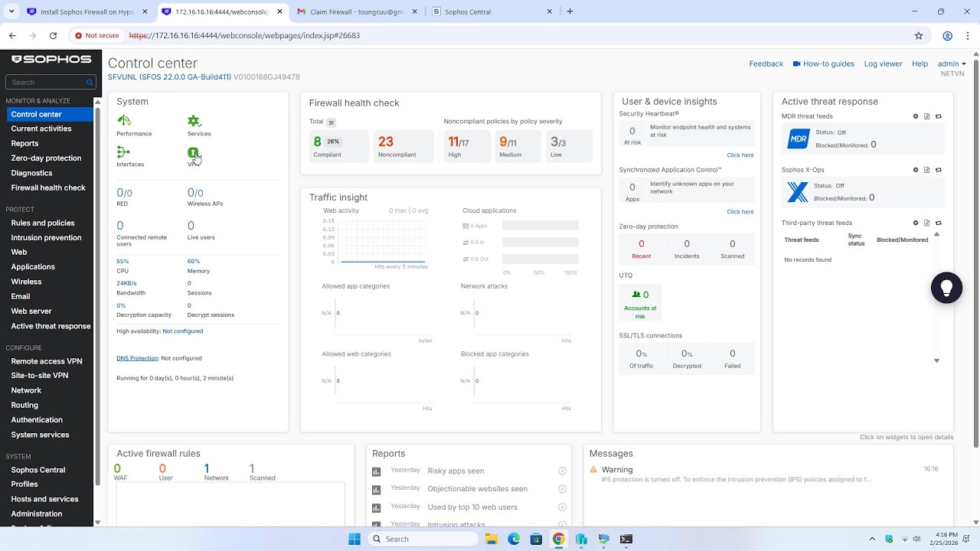Click the Feedback link

766,64
